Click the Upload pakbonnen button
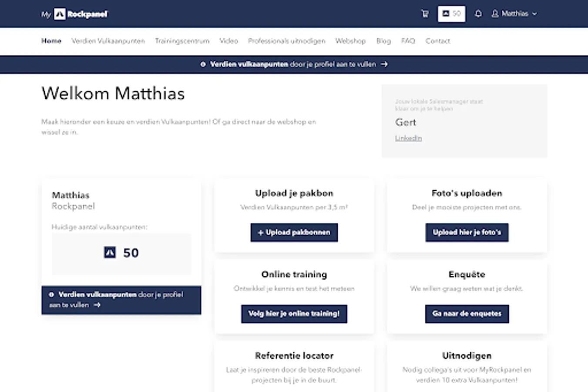Viewport: 588px width, 392px height. point(294,233)
